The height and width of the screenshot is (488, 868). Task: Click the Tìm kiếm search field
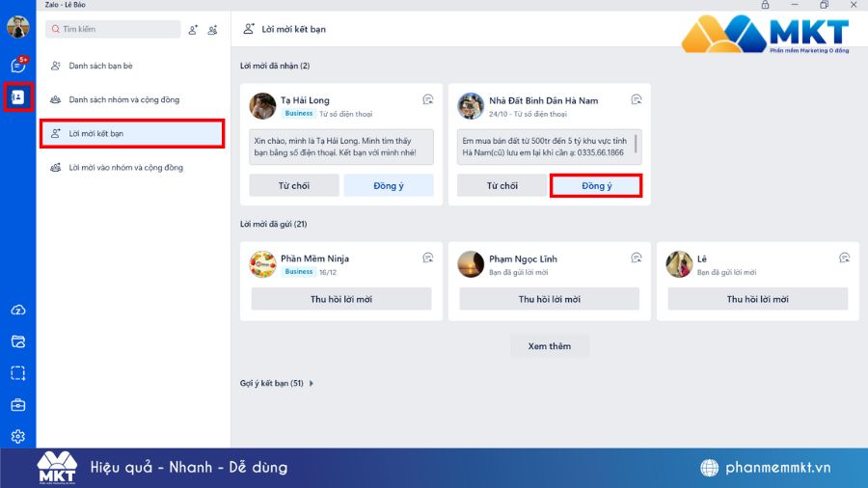click(x=114, y=30)
